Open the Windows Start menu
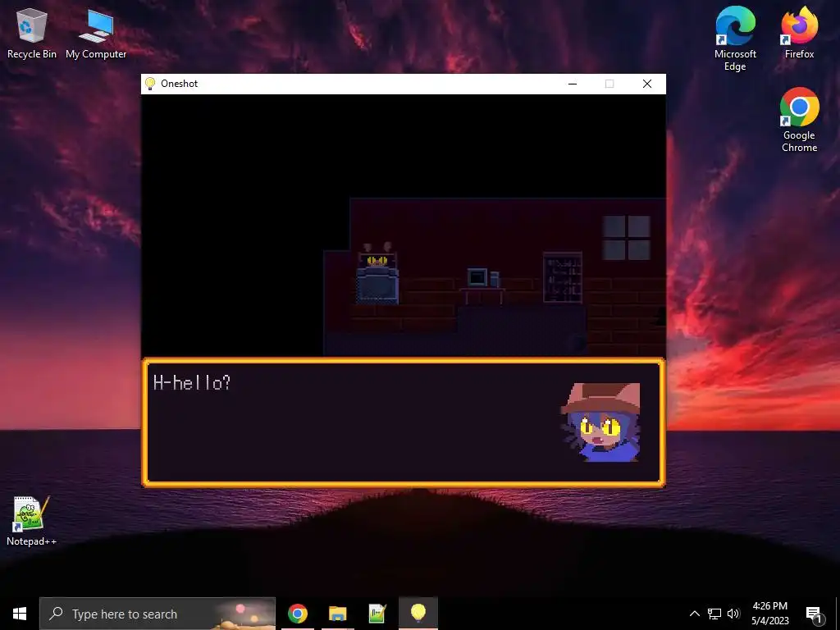The width and height of the screenshot is (840, 630). tap(20, 614)
